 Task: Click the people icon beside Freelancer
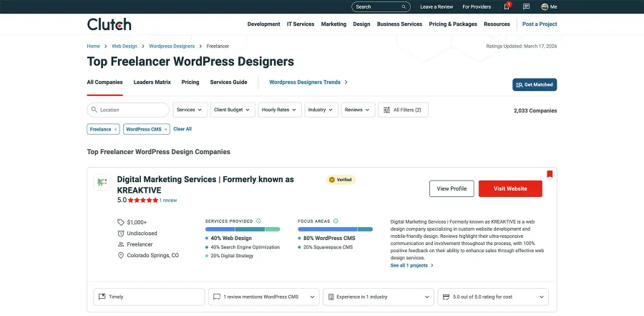pyautogui.click(x=121, y=244)
